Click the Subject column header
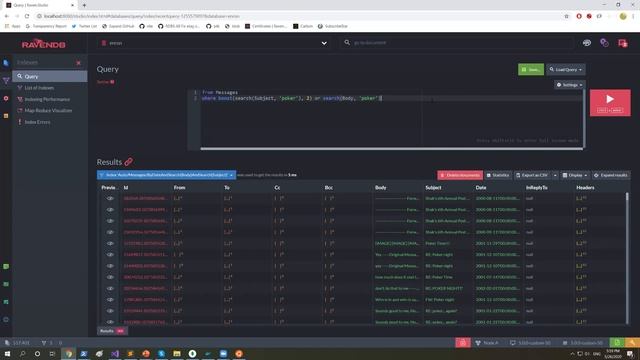This screenshot has height=360, width=640. coord(433,188)
